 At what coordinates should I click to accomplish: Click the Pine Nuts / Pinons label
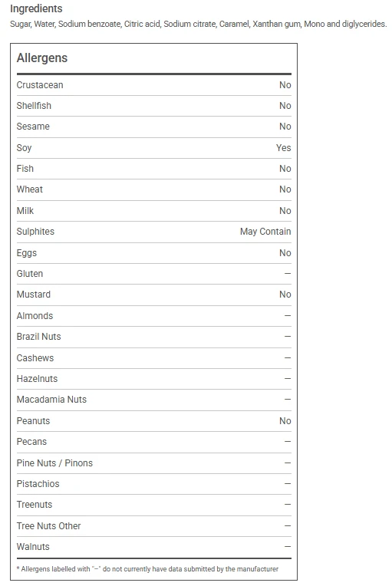click(x=54, y=463)
